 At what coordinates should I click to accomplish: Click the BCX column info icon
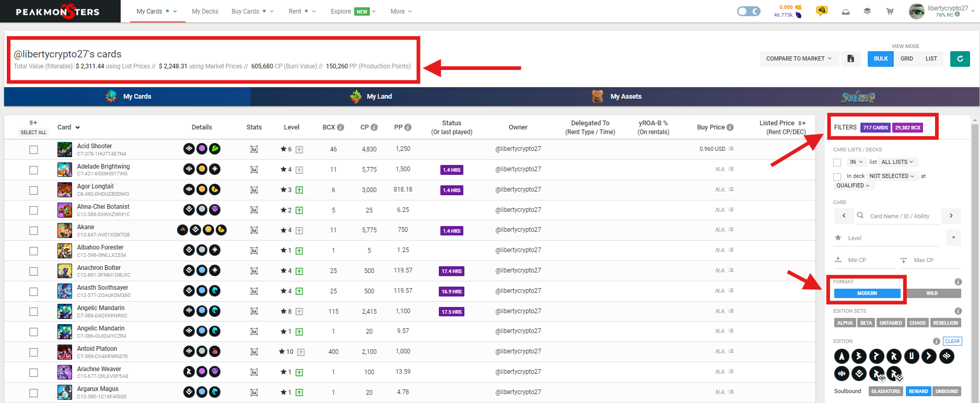tap(341, 127)
